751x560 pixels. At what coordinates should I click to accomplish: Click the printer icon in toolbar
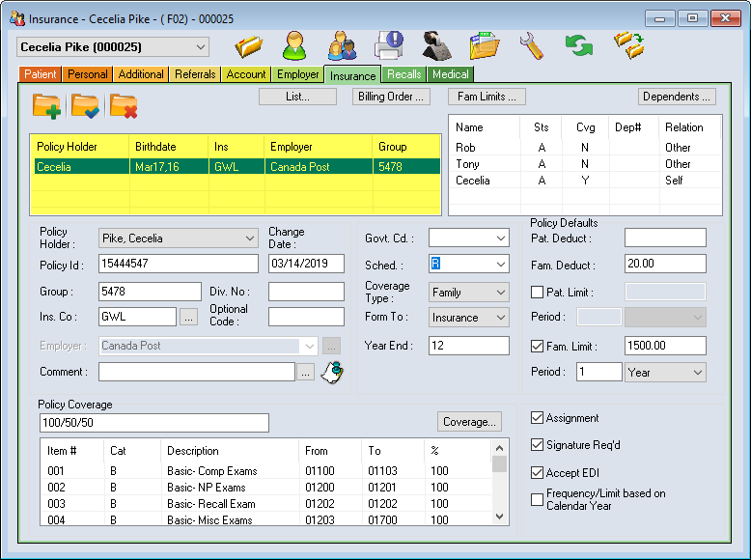point(388,45)
